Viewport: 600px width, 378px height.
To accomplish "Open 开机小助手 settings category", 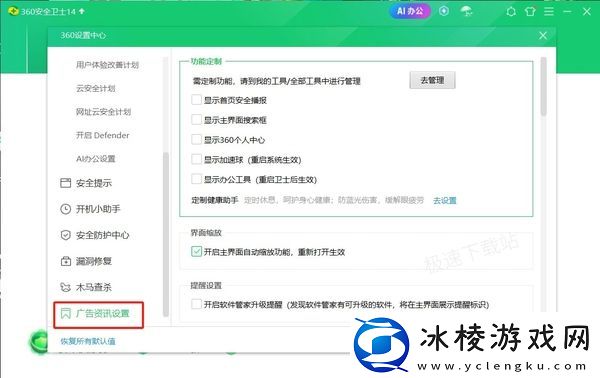I will tap(98, 209).
